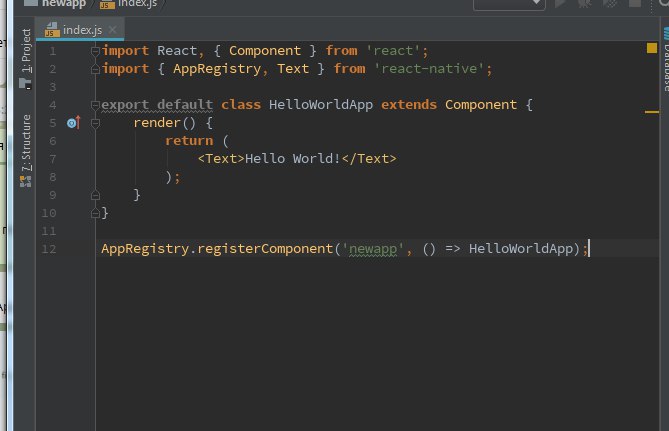Screen dimensions: 669x431
Task: Open the 7: Structure tool window
Action: (26, 143)
